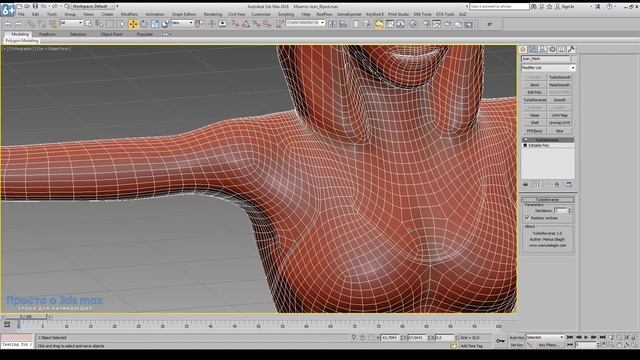
Task: Apply the Shell modifier button
Action: point(535,123)
